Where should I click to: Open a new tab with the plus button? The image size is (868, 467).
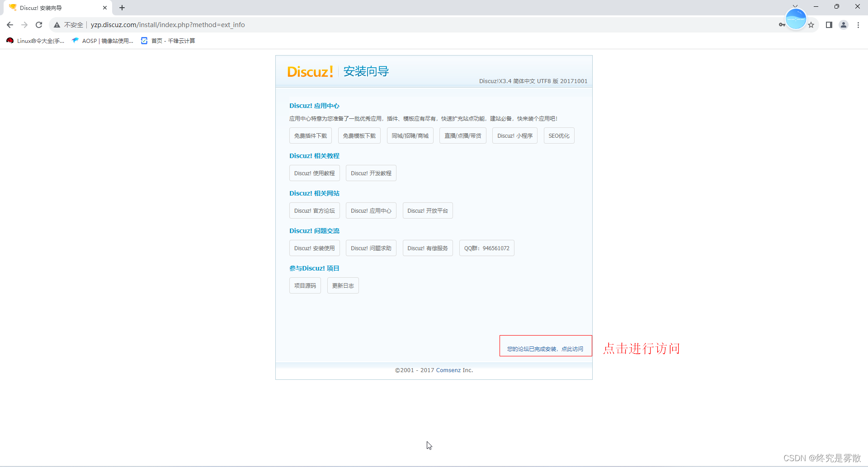pyautogui.click(x=122, y=8)
